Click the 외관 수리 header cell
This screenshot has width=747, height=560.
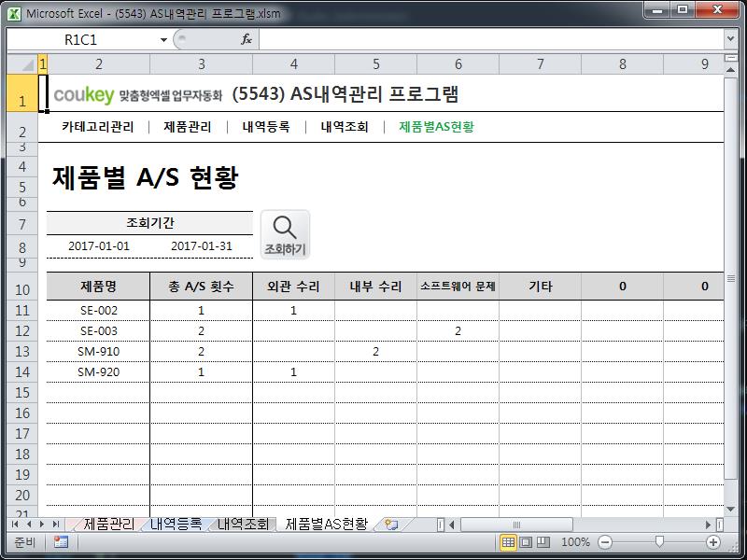(x=293, y=287)
